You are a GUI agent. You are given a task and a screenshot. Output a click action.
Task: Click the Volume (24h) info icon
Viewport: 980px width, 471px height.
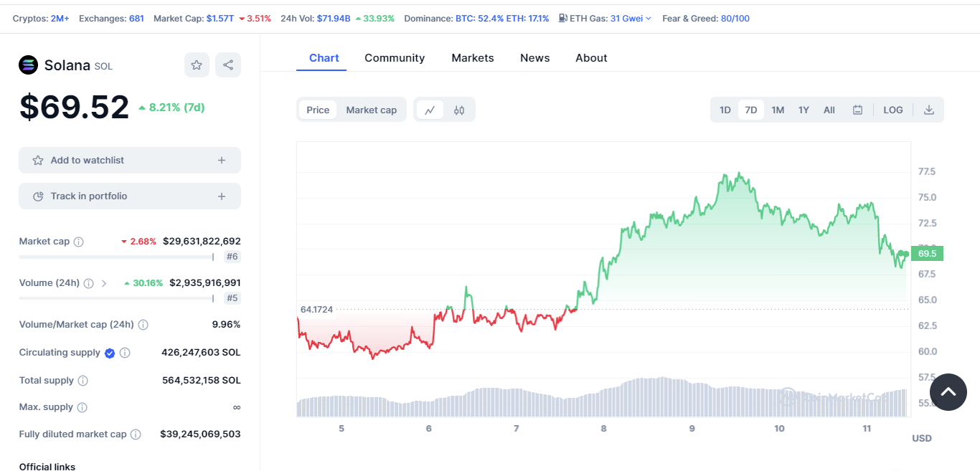point(88,283)
